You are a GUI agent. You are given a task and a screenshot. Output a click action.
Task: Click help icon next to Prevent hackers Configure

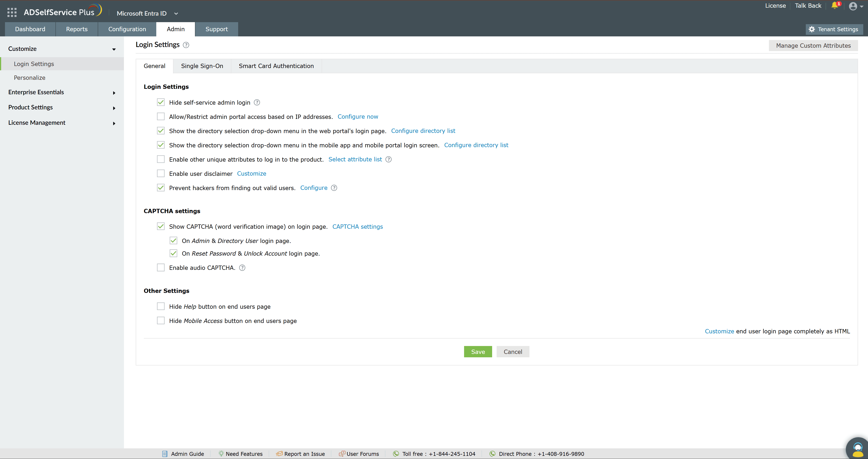334,188
